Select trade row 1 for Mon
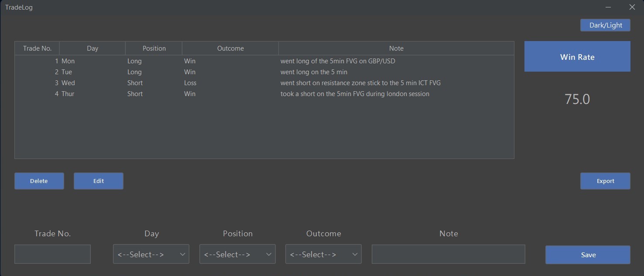 [x=264, y=61]
